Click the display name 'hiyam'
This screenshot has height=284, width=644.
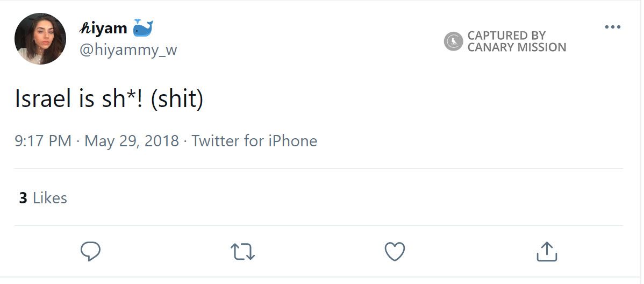103,28
